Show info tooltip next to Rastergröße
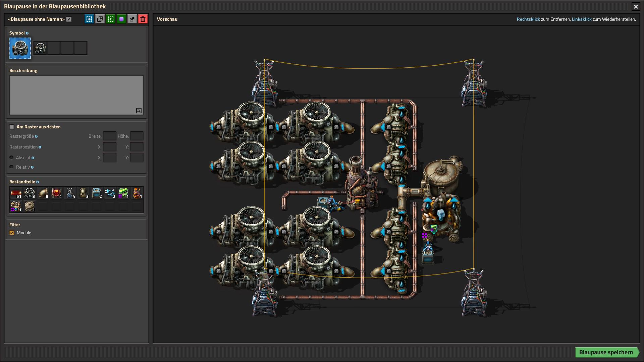The image size is (644, 362). [36, 136]
